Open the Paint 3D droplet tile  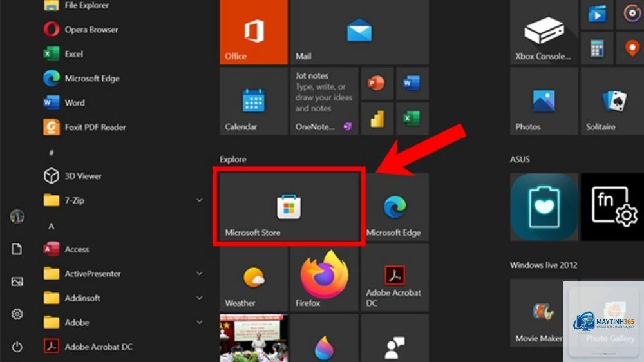324,338
